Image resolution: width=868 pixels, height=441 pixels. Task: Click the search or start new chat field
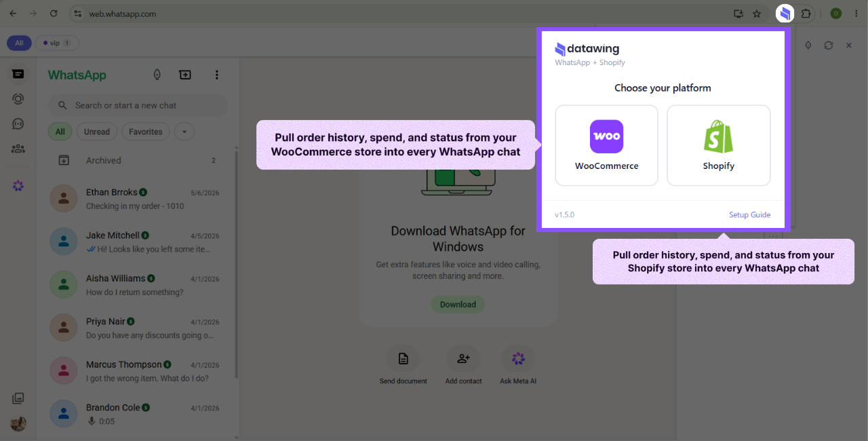pyautogui.click(x=138, y=105)
